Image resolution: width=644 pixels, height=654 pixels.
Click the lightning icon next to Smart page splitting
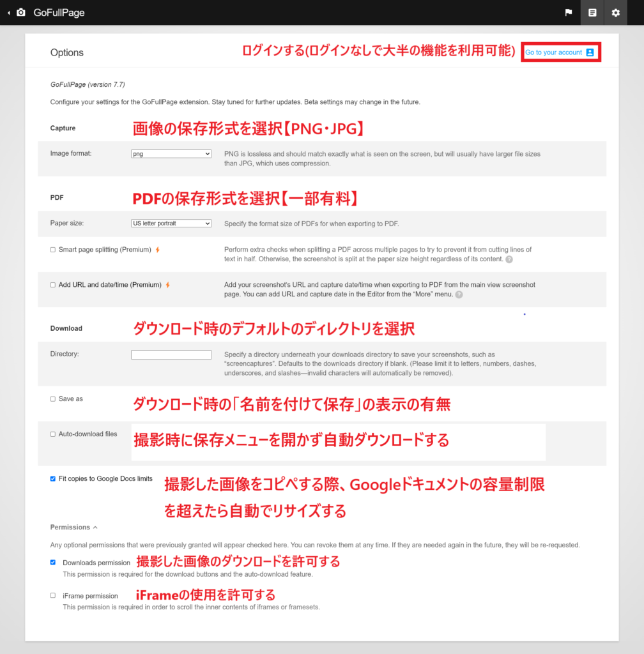[158, 250]
